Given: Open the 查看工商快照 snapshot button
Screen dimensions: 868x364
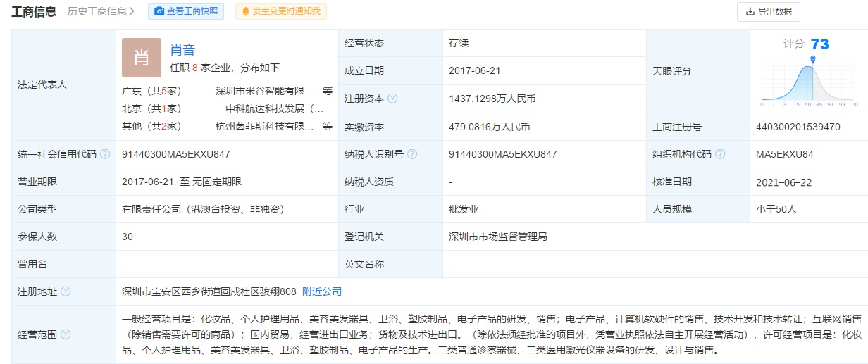Looking at the screenshot, I should point(186,11).
